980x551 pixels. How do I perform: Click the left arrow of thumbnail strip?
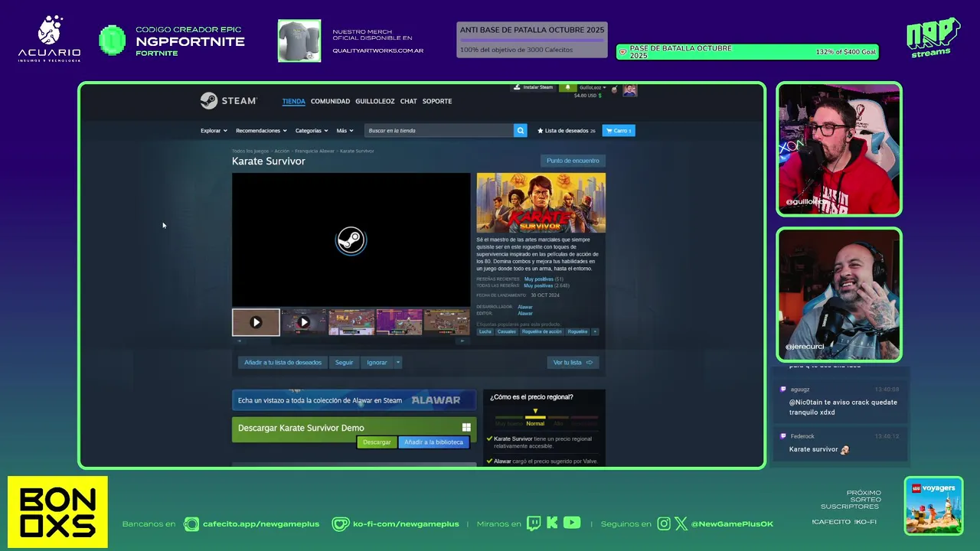[238, 341]
